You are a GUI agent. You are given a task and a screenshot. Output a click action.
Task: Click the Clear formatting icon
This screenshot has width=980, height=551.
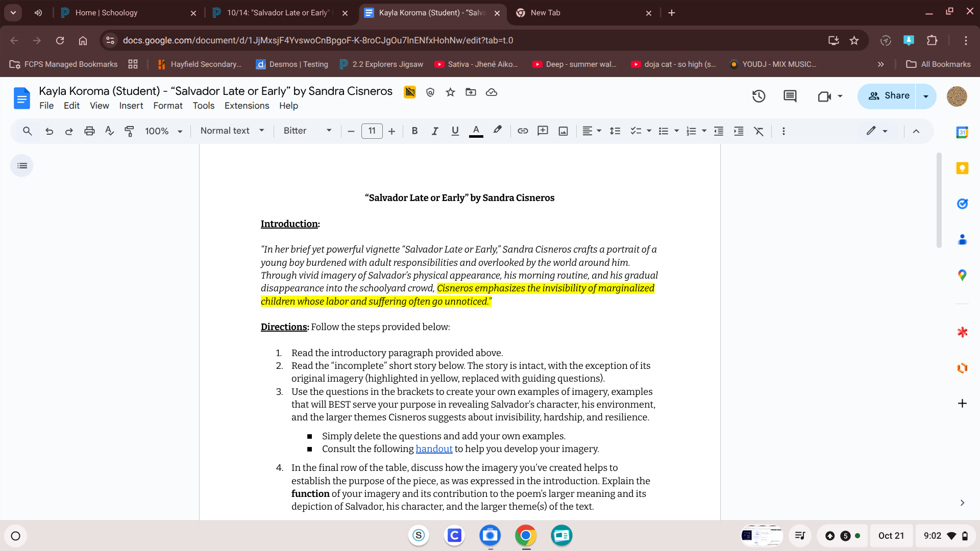(x=759, y=131)
